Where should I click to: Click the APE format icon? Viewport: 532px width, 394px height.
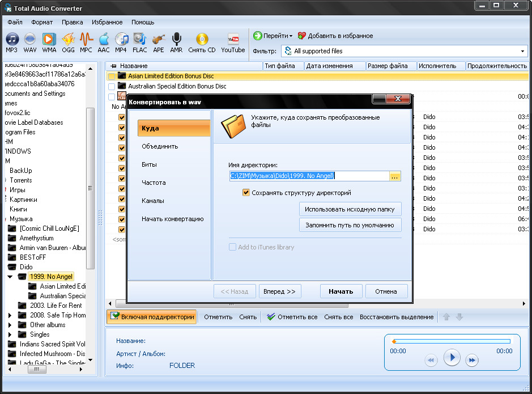(159, 40)
